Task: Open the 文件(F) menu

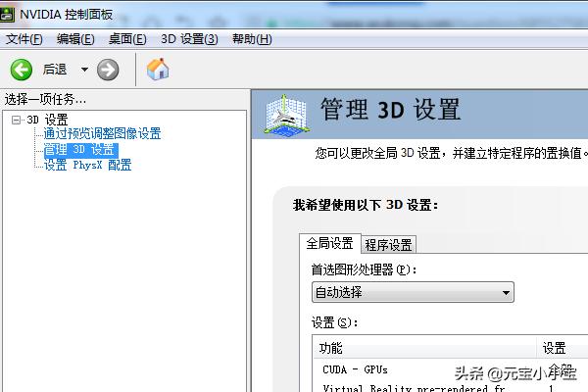Action: pyautogui.click(x=24, y=39)
